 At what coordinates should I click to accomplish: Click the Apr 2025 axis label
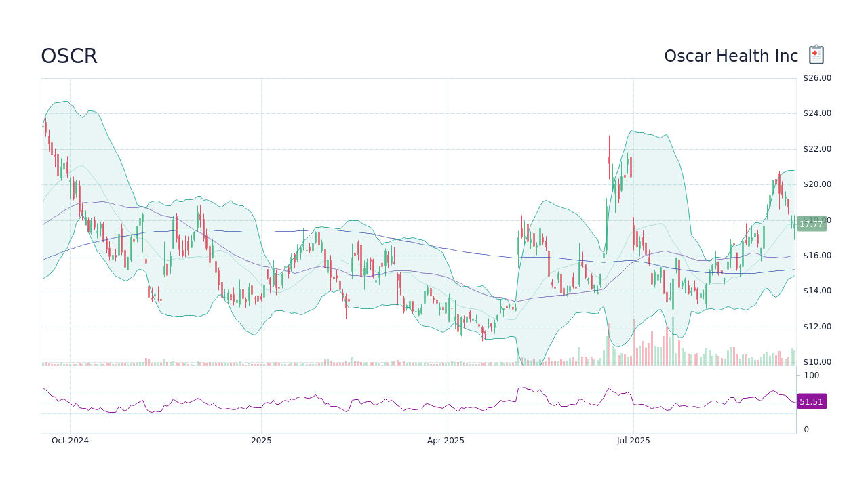tap(447, 440)
